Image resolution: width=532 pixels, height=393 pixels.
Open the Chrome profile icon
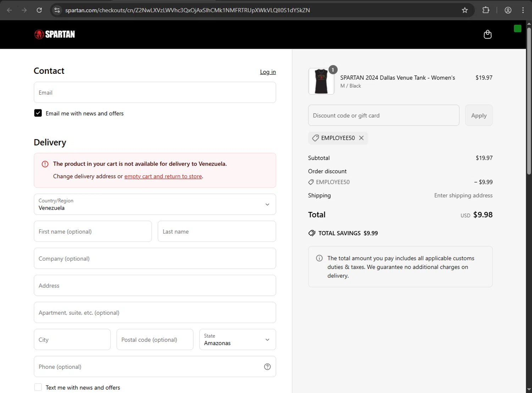tap(508, 10)
